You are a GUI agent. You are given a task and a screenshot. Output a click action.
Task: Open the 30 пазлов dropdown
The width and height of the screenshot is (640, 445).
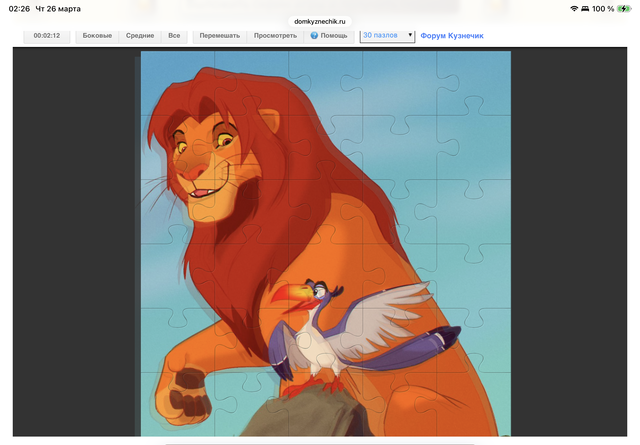[387, 35]
